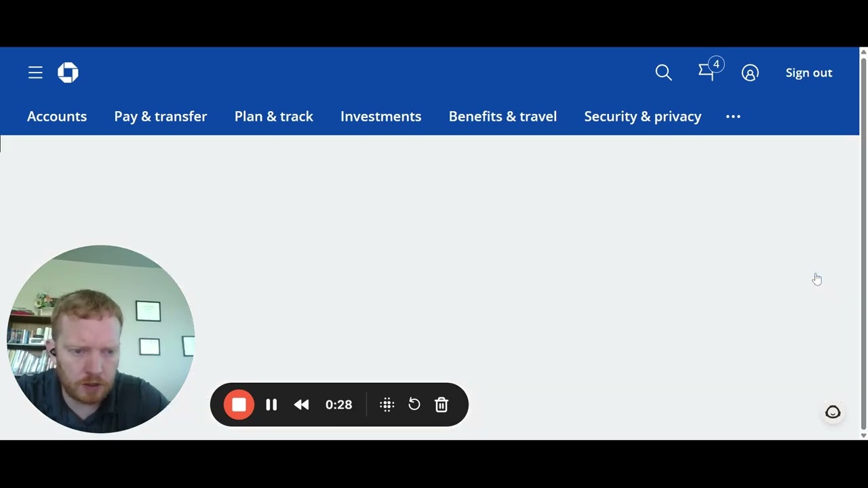Rewind the recording
Screen dimensions: 868x488
click(302, 405)
